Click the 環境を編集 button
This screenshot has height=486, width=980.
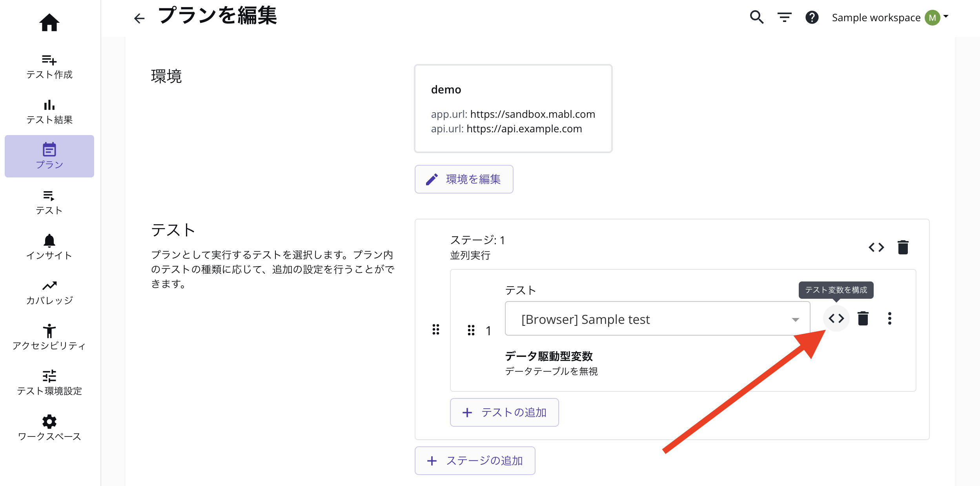[x=464, y=179]
